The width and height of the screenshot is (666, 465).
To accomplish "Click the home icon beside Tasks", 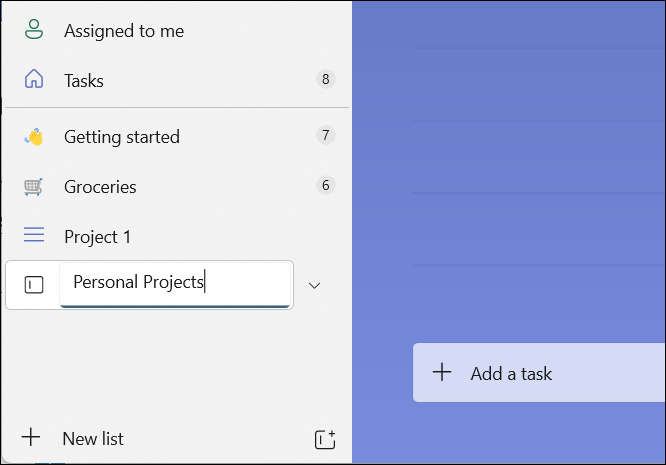I will (34, 80).
